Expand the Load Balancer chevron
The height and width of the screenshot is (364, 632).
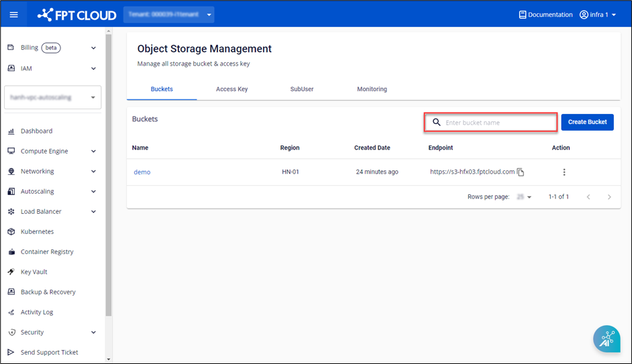[x=93, y=212]
